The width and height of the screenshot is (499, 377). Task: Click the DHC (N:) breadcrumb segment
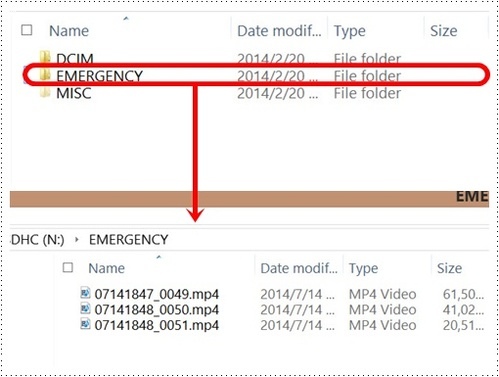[37, 240]
